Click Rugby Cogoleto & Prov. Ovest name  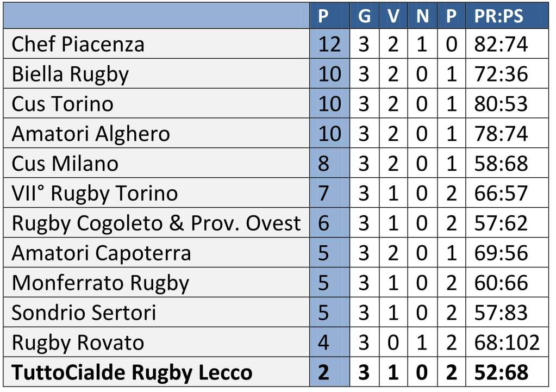(x=156, y=223)
